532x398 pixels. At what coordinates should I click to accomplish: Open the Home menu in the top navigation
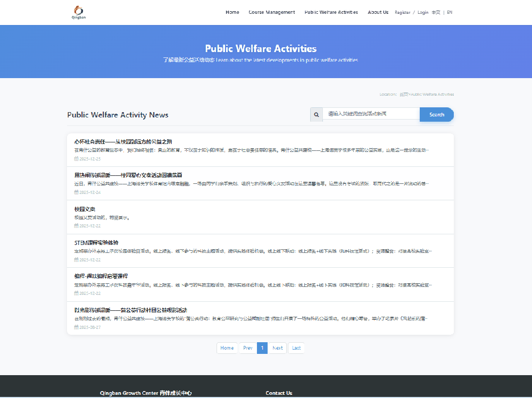[232, 12]
